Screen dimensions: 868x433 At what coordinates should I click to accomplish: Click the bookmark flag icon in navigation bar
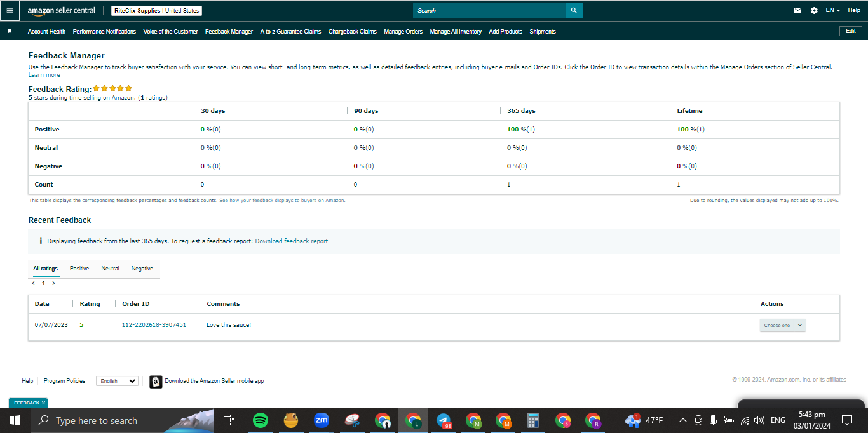pos(10,31)
